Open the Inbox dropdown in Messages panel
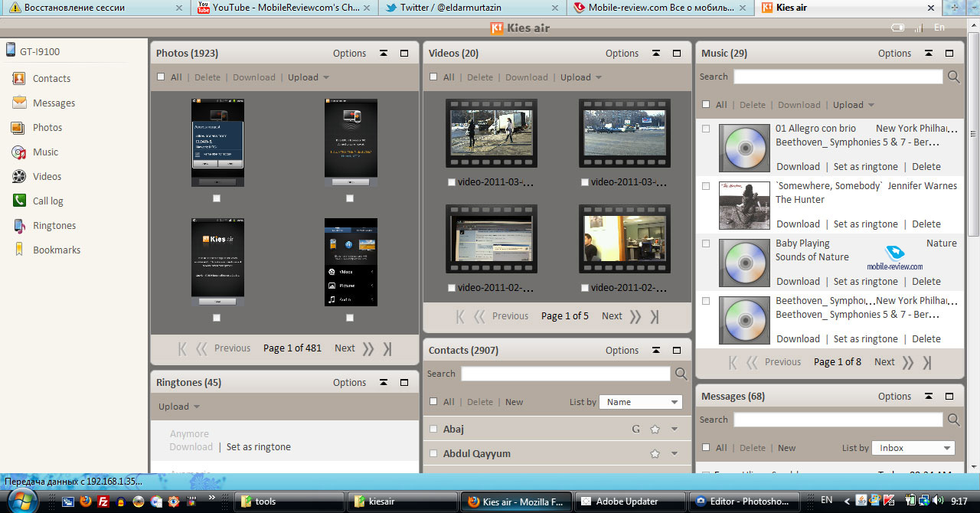This screenshot has height=513, width=980. [913, 448]
